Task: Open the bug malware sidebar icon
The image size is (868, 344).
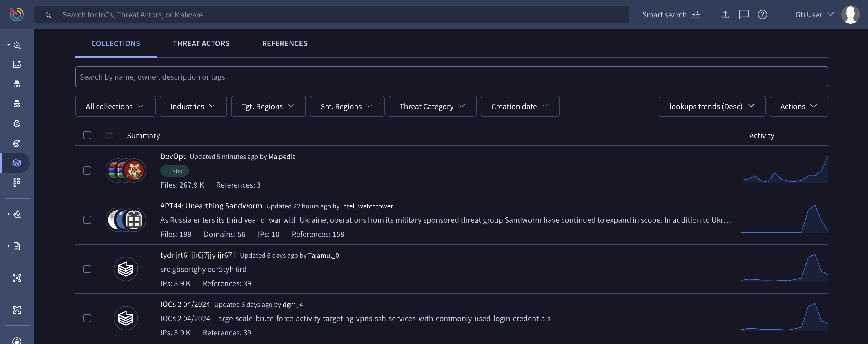Action: point(17,123)
